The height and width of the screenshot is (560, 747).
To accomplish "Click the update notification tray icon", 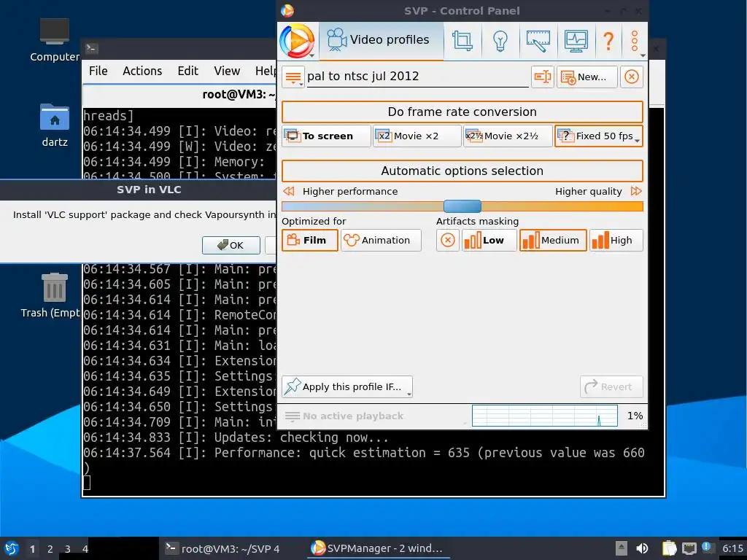I will point(708,548).
